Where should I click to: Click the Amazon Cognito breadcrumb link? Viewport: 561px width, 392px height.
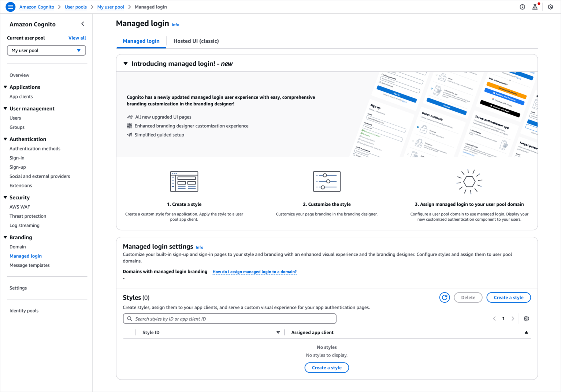pyautogui.click(x=37, y=7)
